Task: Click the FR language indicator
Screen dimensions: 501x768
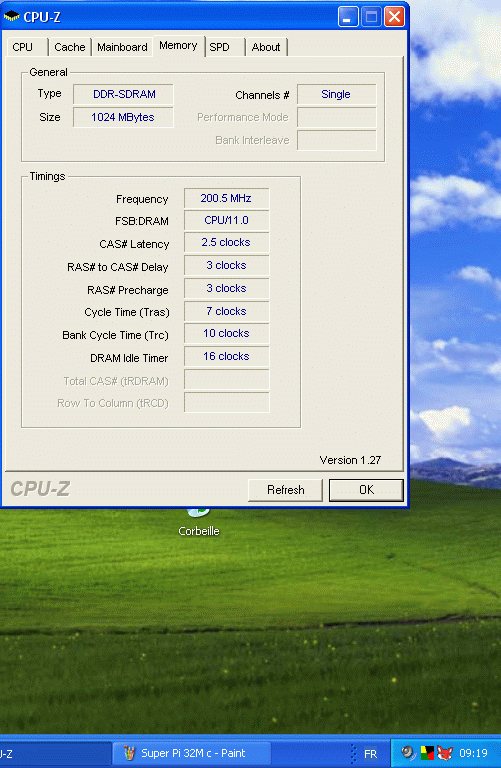Action: (x=371, y=754)
